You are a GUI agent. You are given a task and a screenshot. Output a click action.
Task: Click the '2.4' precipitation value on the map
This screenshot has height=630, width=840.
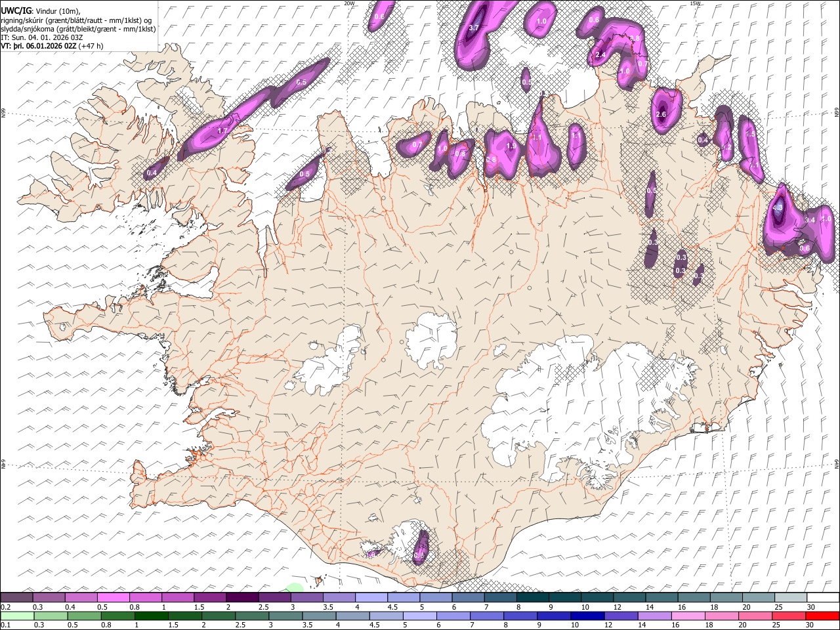click(600, 55)
